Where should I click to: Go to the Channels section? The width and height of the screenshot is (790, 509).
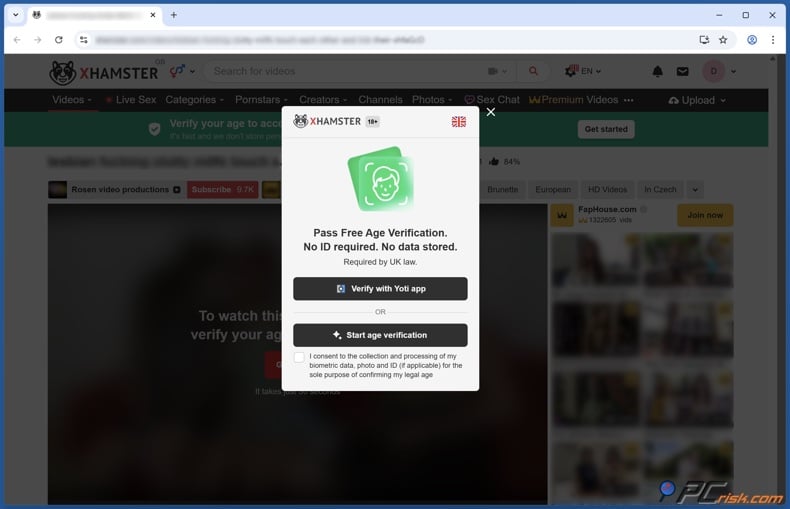[x=380, y=100]
